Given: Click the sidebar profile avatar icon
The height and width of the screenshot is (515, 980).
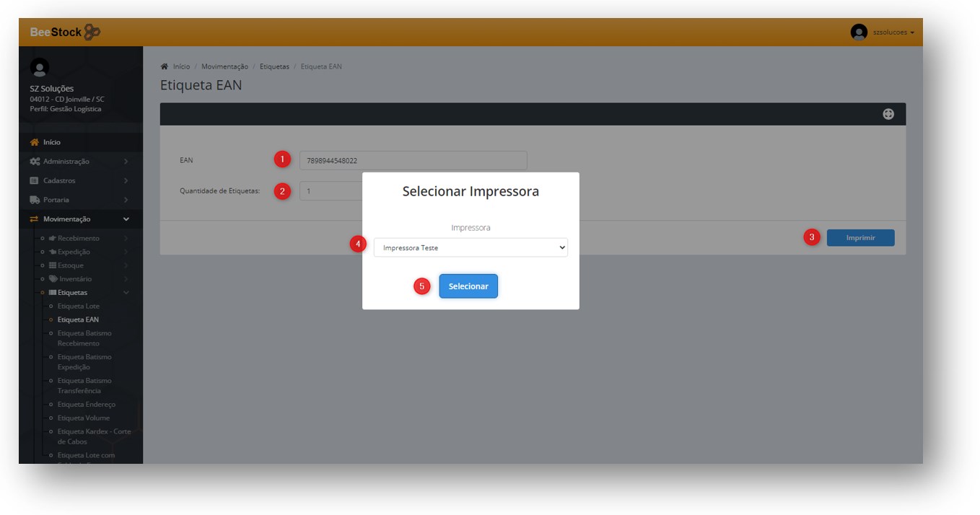Looking at the screenshot, I should point(40,67).
